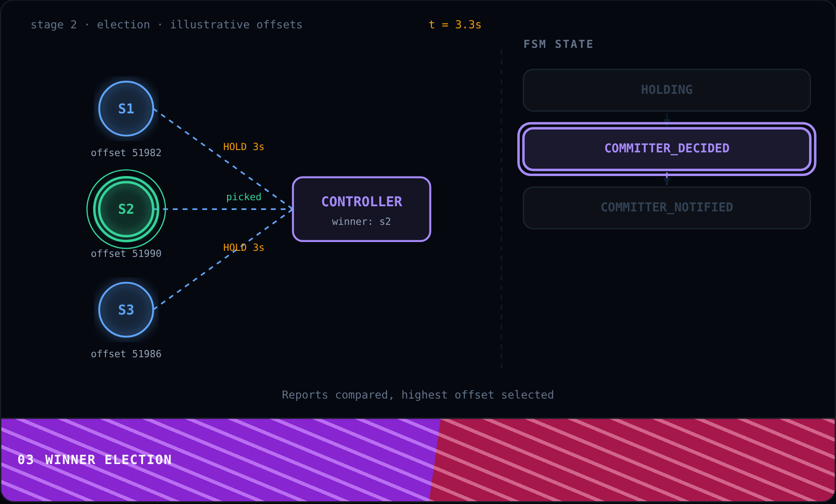The height and width of the screenshot is (504, 836).
Task: Click the offset 51982 label
Action: pos(126,153)
